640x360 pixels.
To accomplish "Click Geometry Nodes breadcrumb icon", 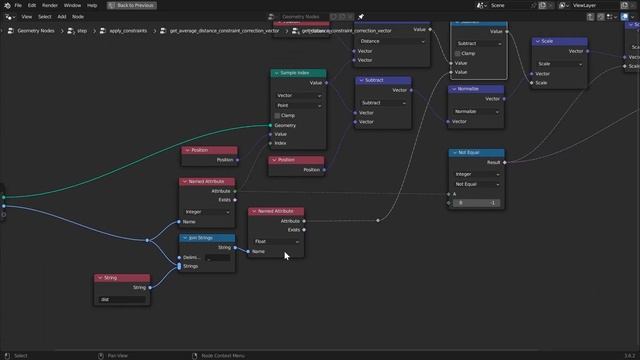I will [11, 31].
